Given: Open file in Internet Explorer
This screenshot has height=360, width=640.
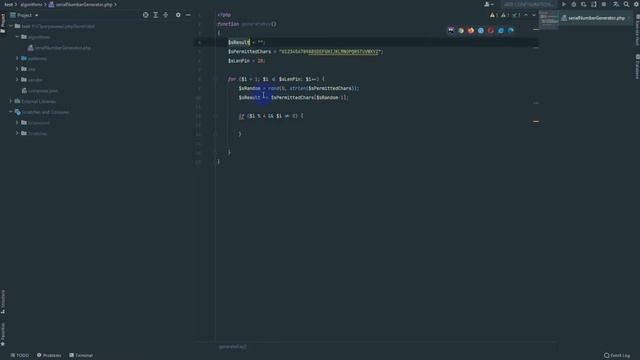Looking at the screenshot, I should (x=501, y=30).
